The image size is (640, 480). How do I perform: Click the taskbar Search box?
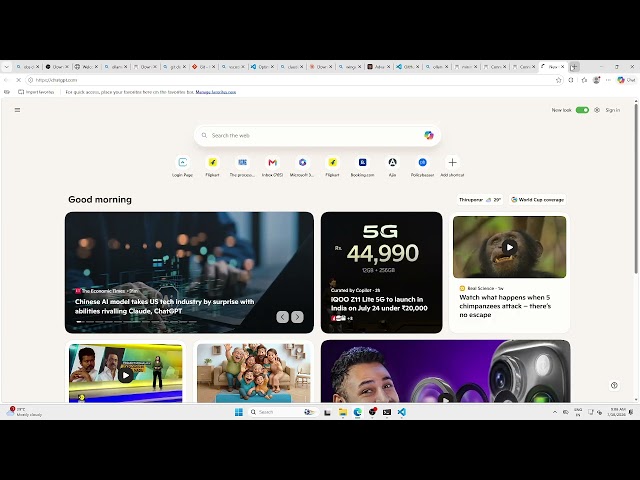click(282, 412)
